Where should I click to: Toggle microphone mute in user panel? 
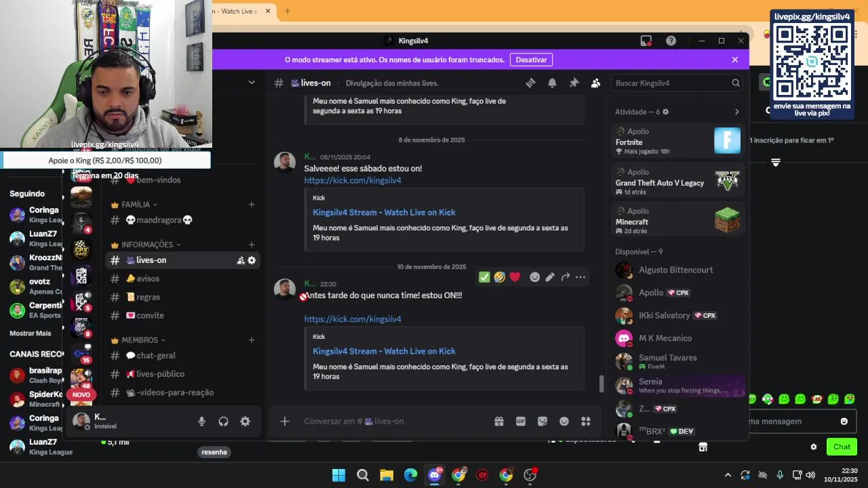click(x=201, y=422)
